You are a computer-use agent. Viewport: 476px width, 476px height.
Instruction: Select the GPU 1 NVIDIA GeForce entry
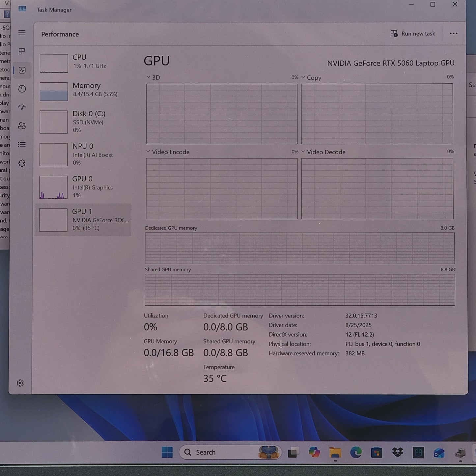pyautogui.click(x=83, y=220)
